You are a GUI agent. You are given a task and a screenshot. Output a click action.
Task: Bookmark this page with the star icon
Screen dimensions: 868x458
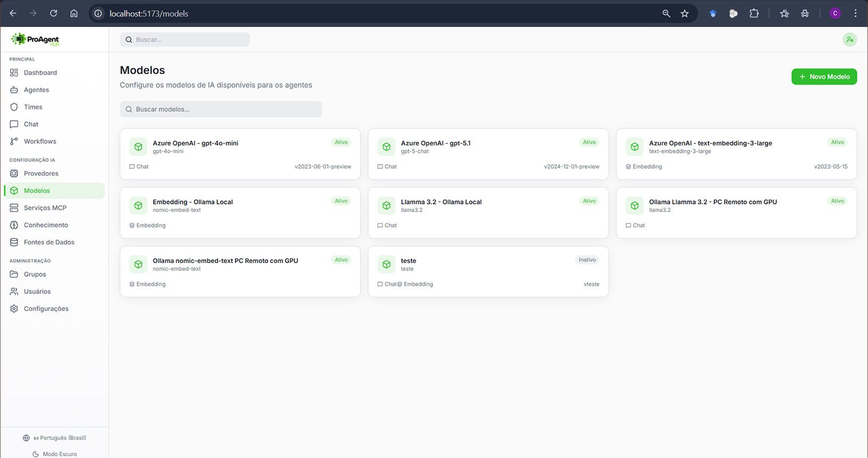(x=685, y=13)
